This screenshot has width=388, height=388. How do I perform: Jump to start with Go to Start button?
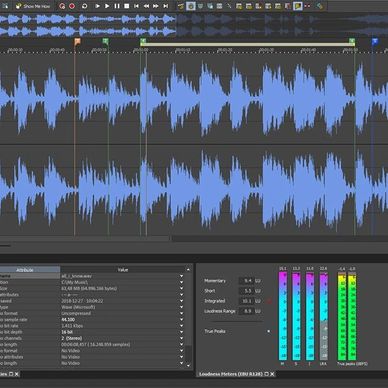pyautogui.click(x=136, y=6)
